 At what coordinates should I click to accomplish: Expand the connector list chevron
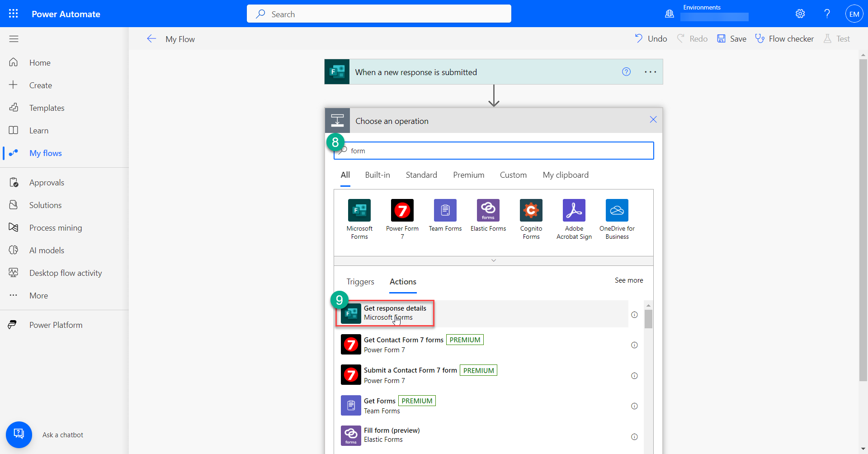tap(494, 260)
